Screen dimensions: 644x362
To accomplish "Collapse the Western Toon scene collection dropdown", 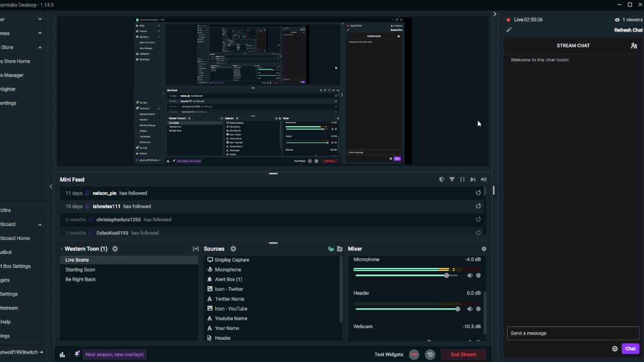I will pos(62,249).
